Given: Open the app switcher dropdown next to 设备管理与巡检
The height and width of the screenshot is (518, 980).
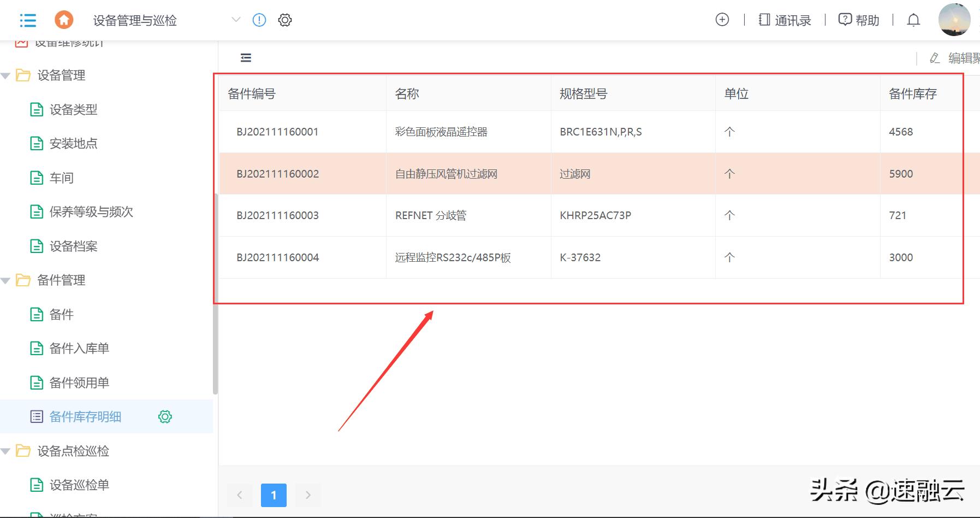Looking at the screenshot, I should coord(236,20).
